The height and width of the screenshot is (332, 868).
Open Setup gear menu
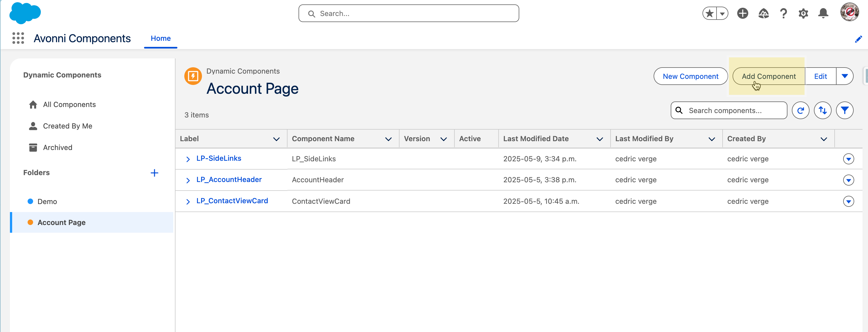click(803, 14)
